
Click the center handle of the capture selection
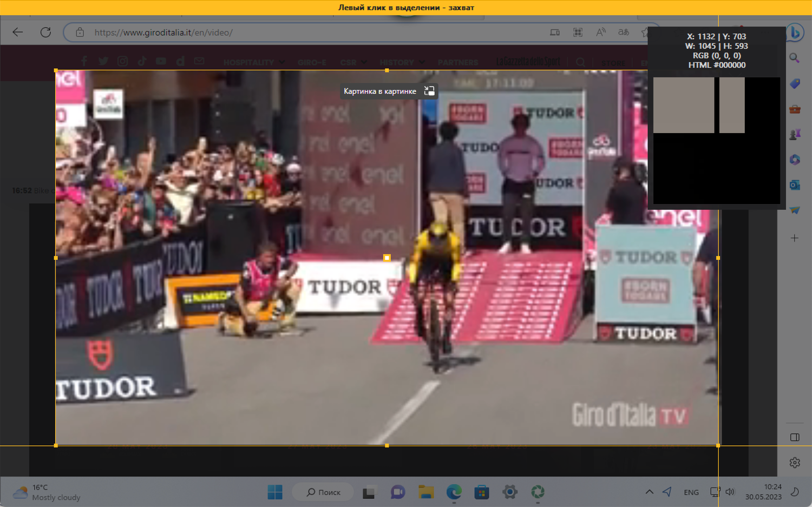pyautogui.click(x=387, y=258)
